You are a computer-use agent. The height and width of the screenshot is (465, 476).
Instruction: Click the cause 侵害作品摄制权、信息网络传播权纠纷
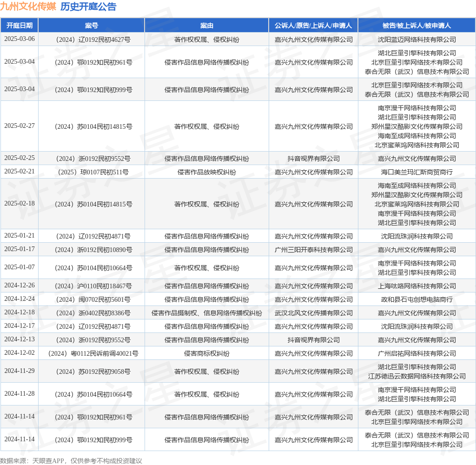click(x=207, y=313)
